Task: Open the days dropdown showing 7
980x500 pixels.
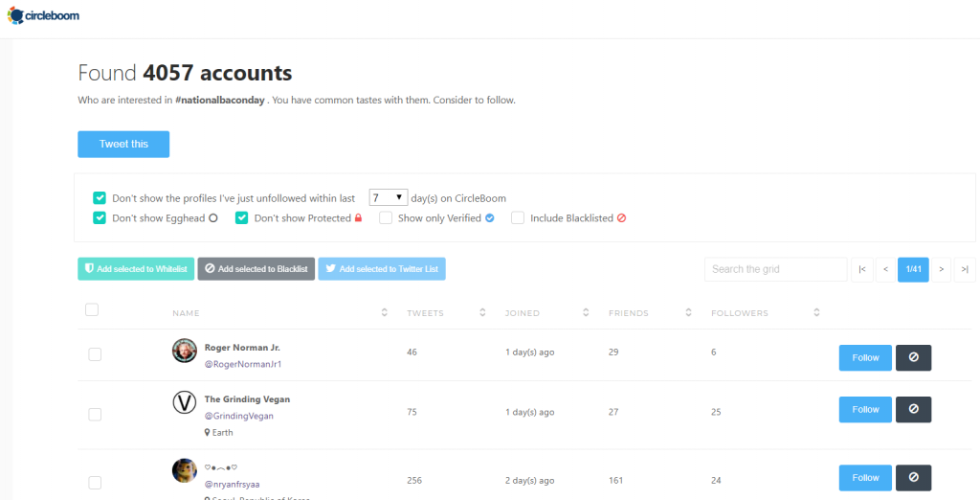Action: tap(389, 197)
